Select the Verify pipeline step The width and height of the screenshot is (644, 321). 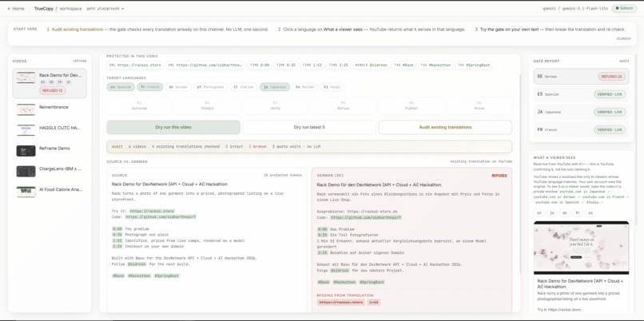(275, 106)
